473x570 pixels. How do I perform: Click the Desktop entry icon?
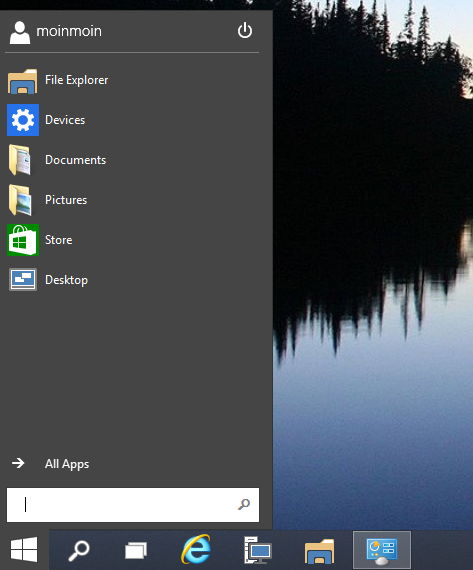[23, 280]
